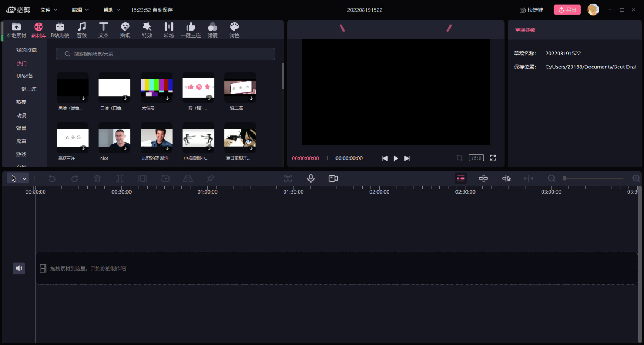This screenshot has height=345, width=644.
Task: Jump to the next frame button
Action: pyautogui.click(x=407, y=158)
